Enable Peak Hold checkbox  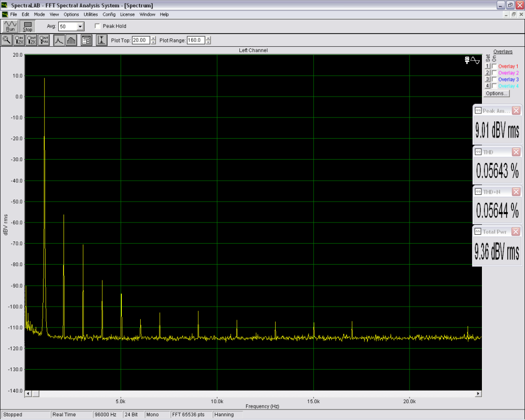pos(98,26)
